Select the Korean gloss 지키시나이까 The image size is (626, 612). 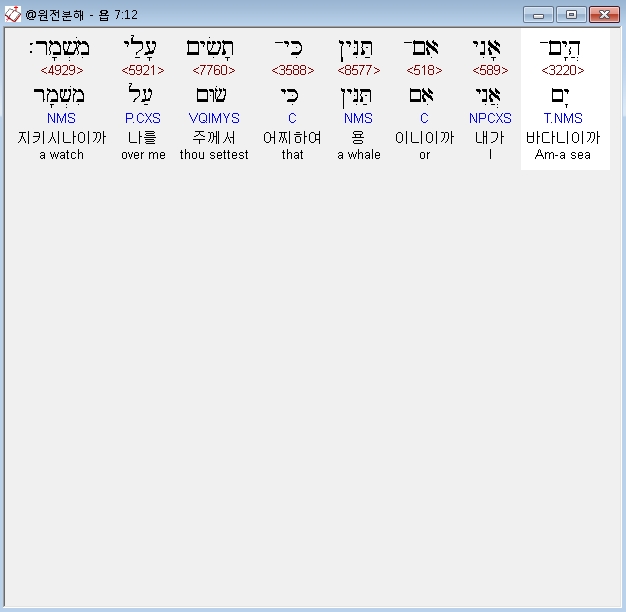pos(62,138)
